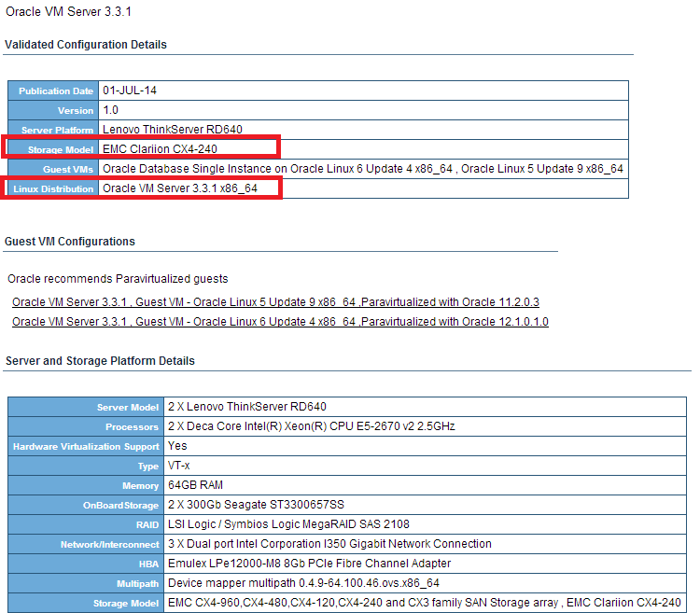Open the Oracle Linux 5 Update 9 guest VM link
This screenshot has height=613, width=700.
pyautogui.click(x=275, y=302)
